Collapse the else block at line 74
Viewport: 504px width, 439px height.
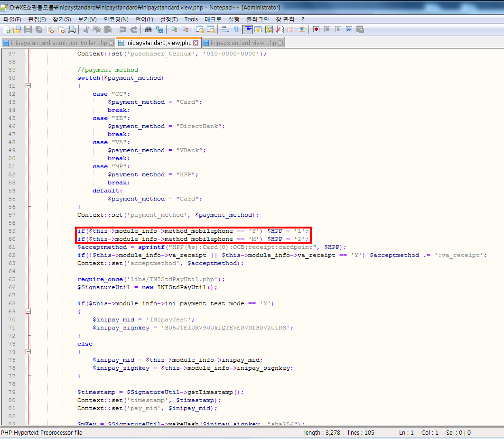pos(28,352)
